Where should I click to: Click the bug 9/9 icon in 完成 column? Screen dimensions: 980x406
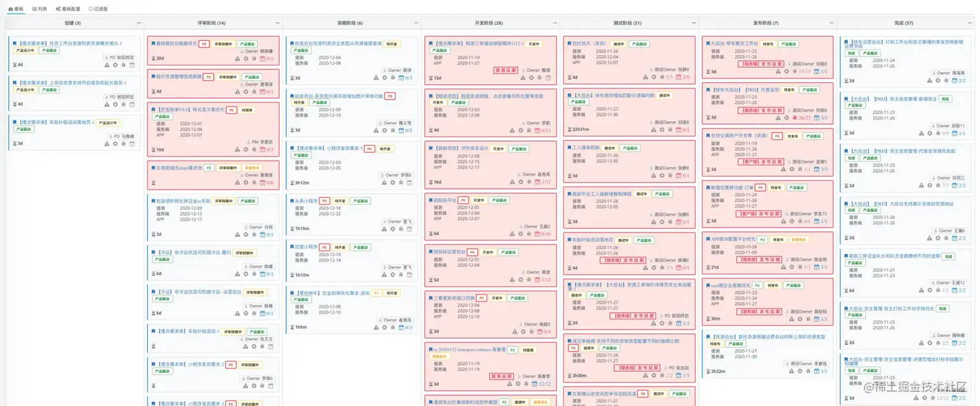click(x=942, y=133)
